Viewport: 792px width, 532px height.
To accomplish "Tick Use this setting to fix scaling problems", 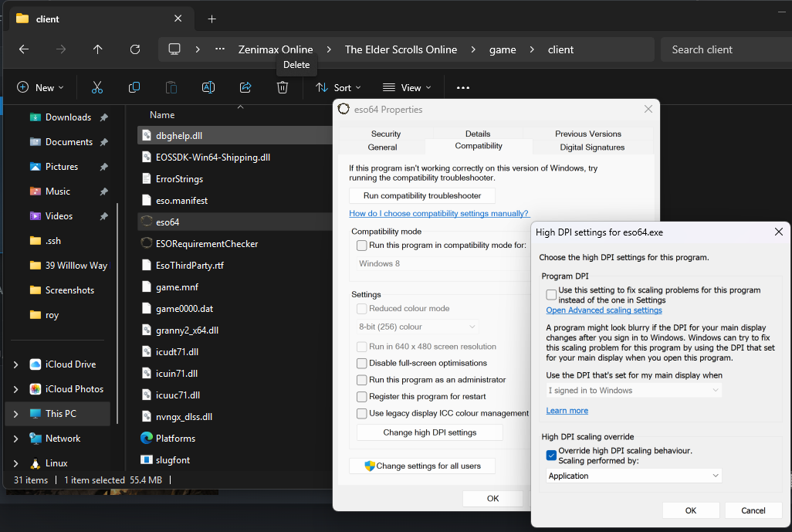I will click(x=551, y=294).
